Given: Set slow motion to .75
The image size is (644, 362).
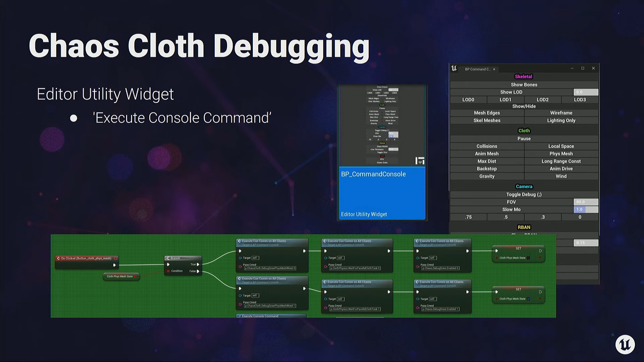Looking at the screenshot, I should coord(469,217).
